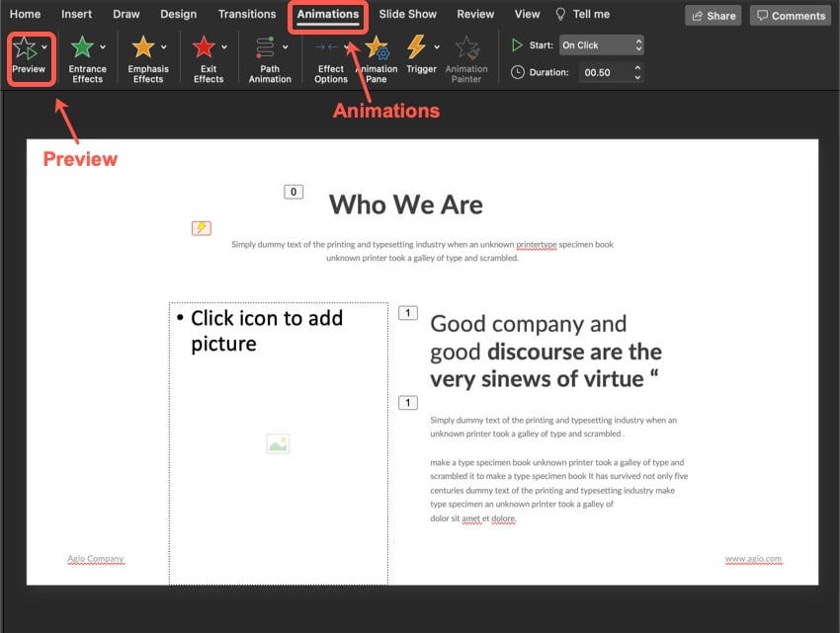840x633 pixels.
Task: Select the animation number badge beside the quote
Action: point(407,311)
